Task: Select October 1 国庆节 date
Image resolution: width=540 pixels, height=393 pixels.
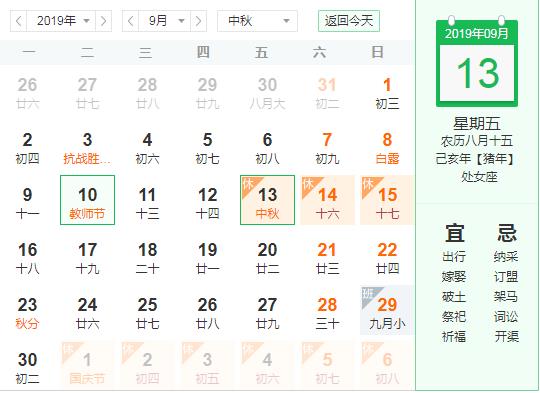Action: point(87,368)
